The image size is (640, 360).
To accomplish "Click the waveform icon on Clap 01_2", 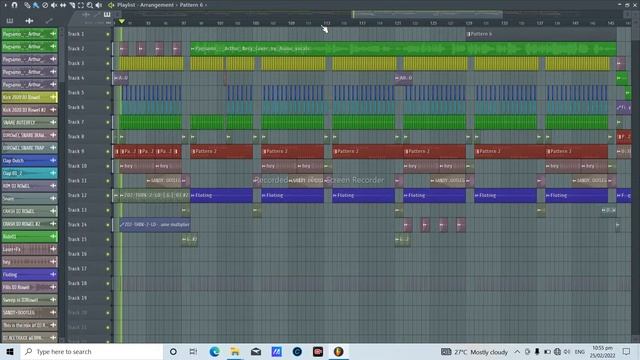I will (x=53, y=173).
